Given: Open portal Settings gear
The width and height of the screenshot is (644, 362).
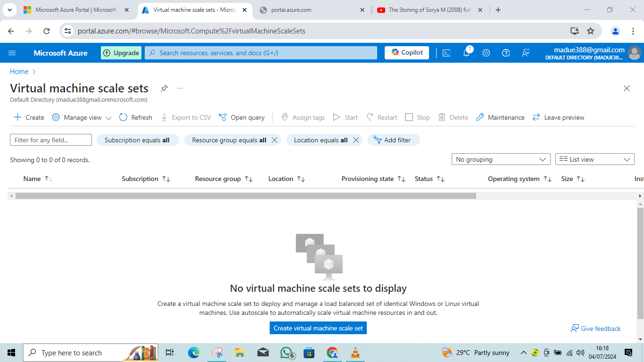Looking at the screenshot, I should pyautogui.click(x=486, y=53).
